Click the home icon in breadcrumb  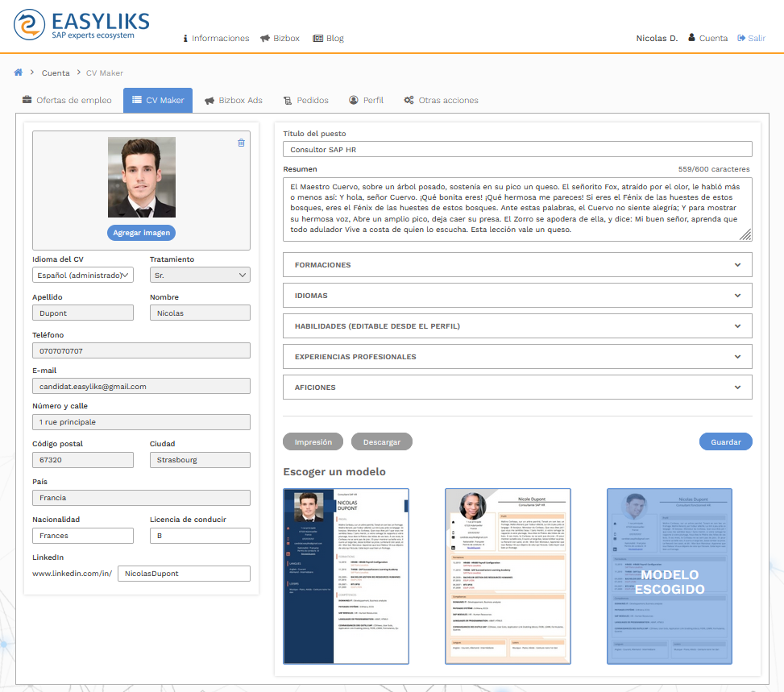(19, 73)
